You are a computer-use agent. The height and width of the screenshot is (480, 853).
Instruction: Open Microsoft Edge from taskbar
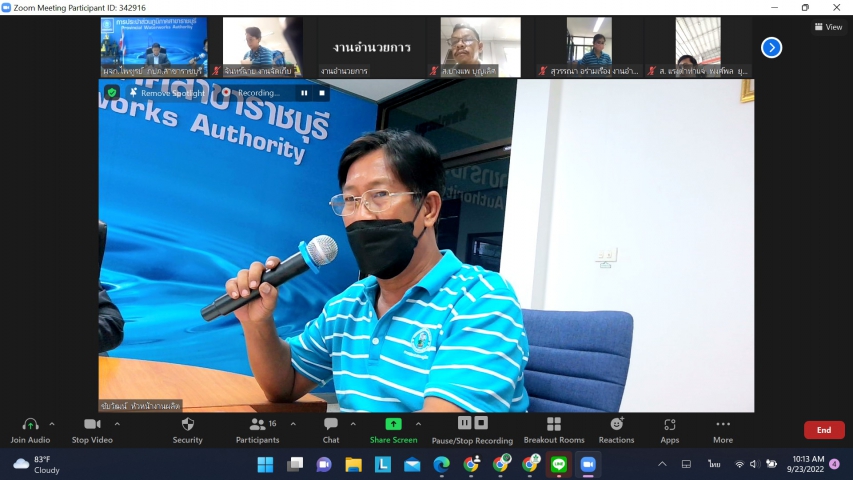click(x=441, y=465)
